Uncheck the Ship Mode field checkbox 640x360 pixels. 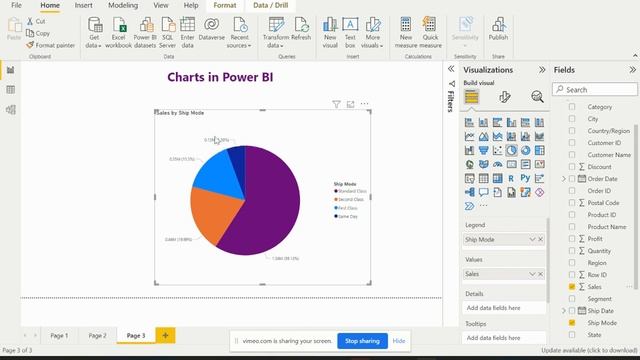(572, 322)
